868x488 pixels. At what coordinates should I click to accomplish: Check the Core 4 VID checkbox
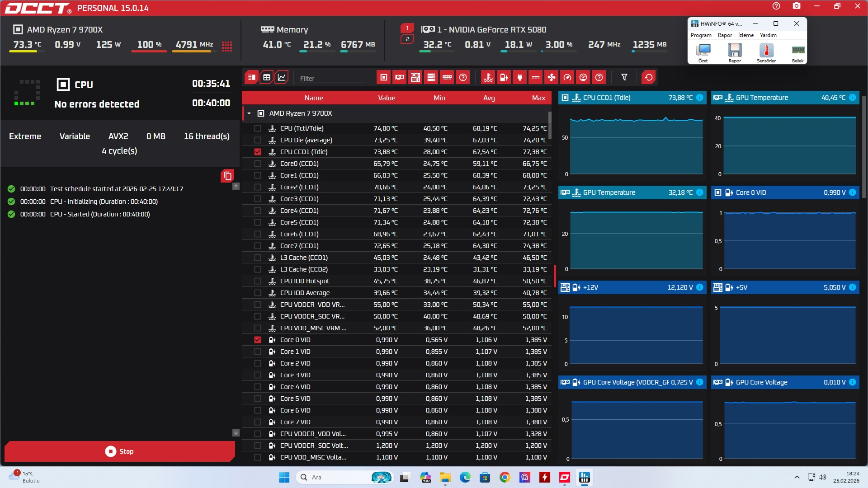click(x=258, y=387)
